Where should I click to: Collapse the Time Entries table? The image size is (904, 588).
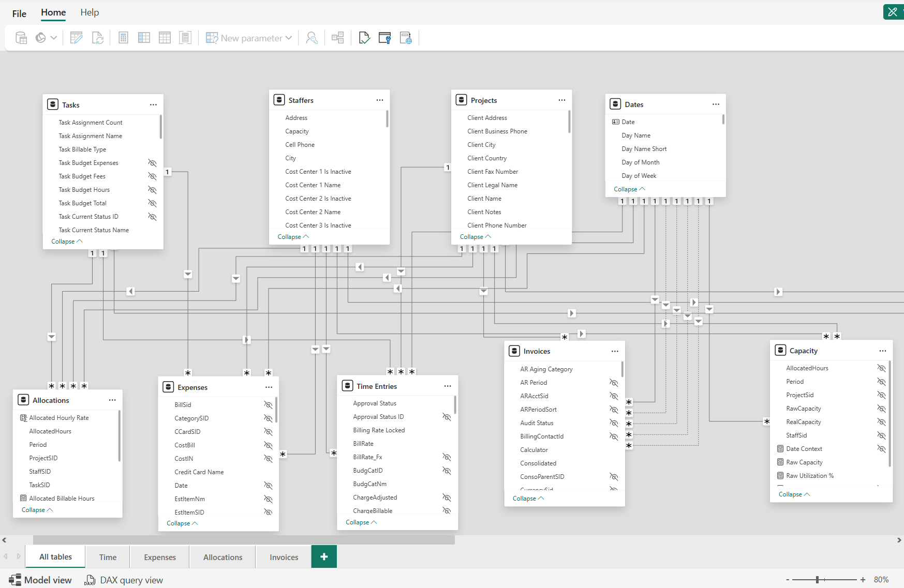click(x=361, y=522)
